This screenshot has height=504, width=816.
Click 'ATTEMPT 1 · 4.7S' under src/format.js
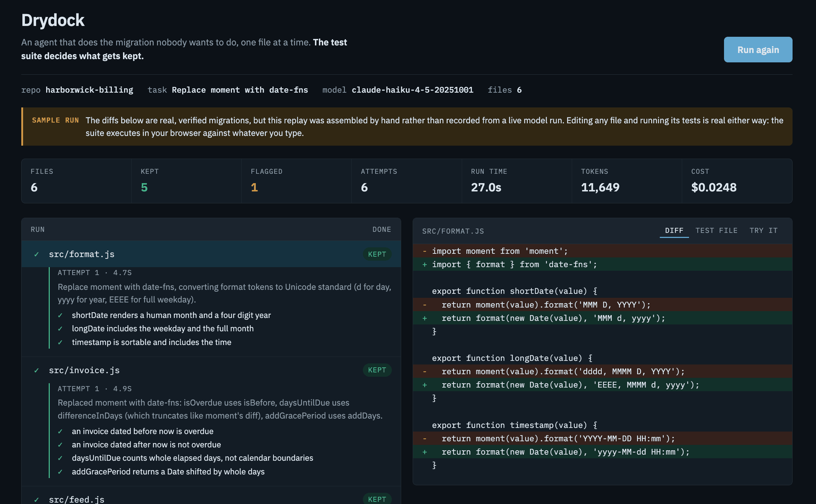pyautogui.click(x=95, y=273)
